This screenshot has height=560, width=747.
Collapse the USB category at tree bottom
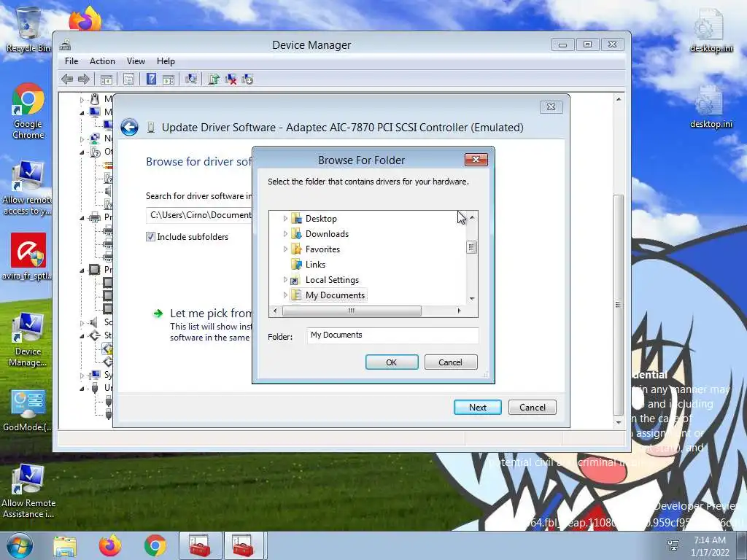tap(82, 389)
